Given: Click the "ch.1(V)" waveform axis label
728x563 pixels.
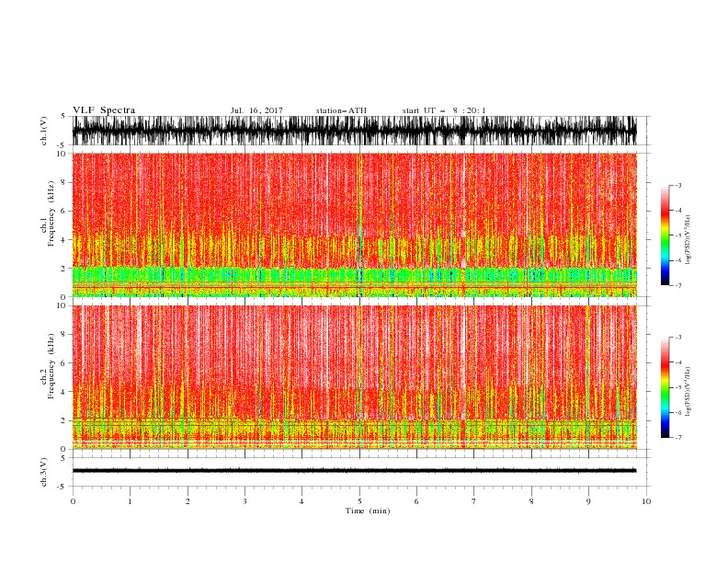Looking at the screenshot, I should pyautogui.click(x=44, y=131).
